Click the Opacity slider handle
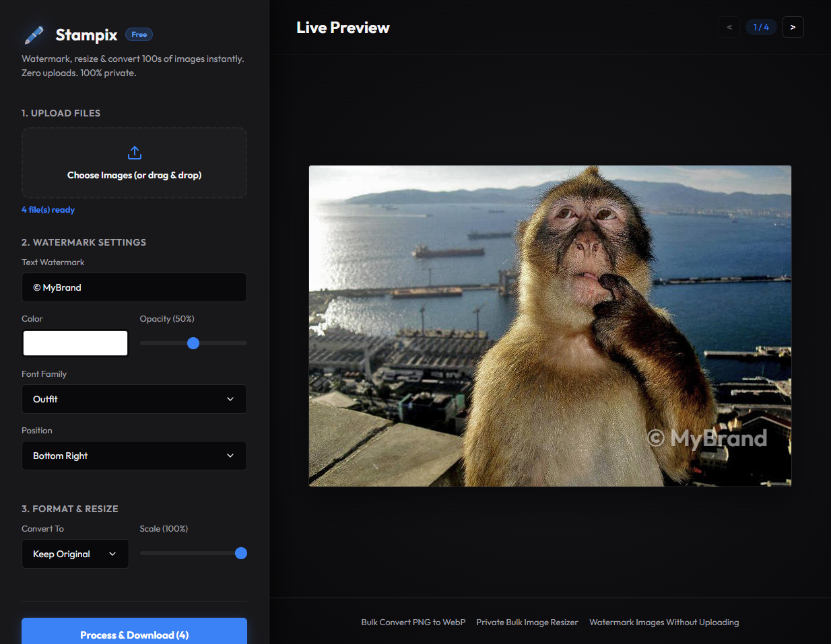 pyautogui.click(x=193, y=343)
